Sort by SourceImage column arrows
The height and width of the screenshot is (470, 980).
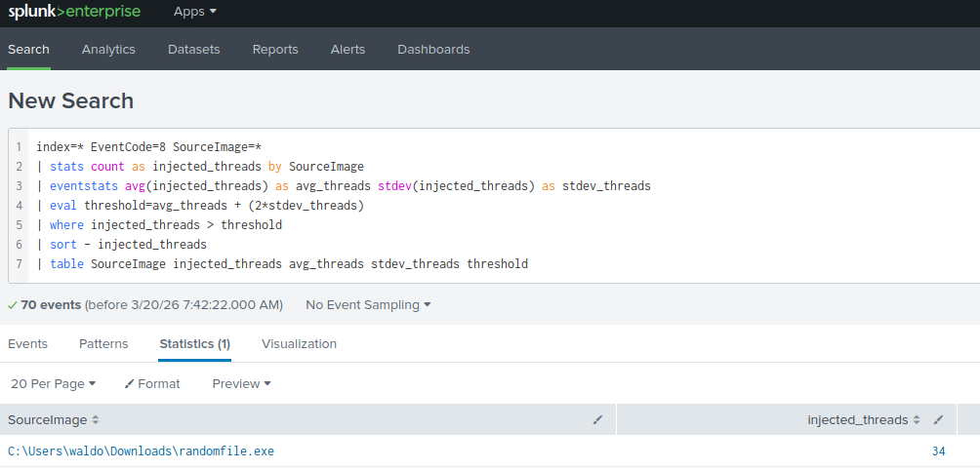coord(96,420)
